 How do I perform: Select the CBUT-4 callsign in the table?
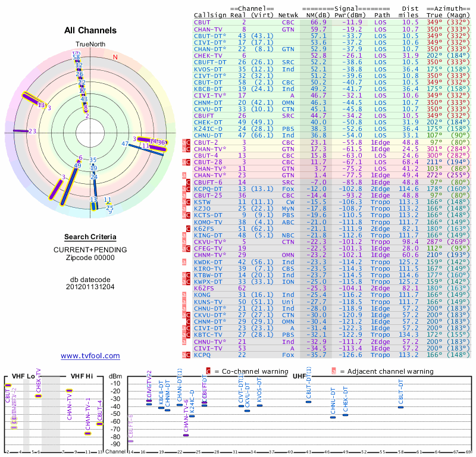(x=206, y=156)
